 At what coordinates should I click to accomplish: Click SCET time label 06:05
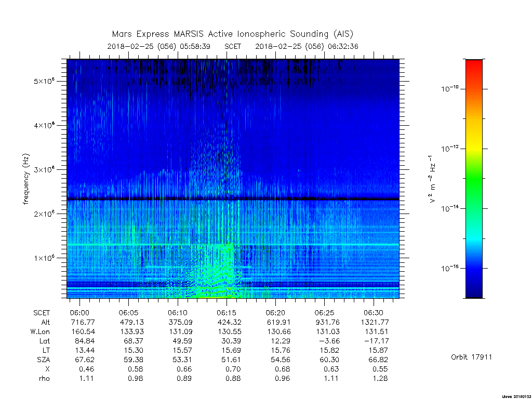(129, 313)
